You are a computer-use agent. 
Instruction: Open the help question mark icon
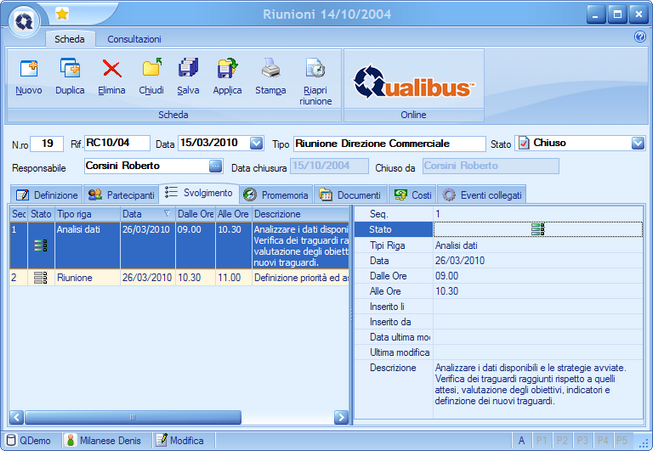click(x=640, y=37)
